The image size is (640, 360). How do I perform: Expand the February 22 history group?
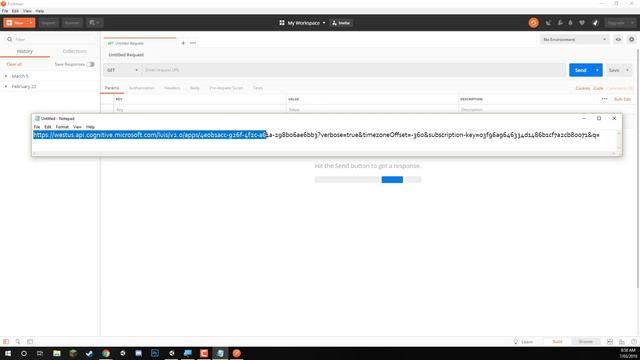click(6, 87)
